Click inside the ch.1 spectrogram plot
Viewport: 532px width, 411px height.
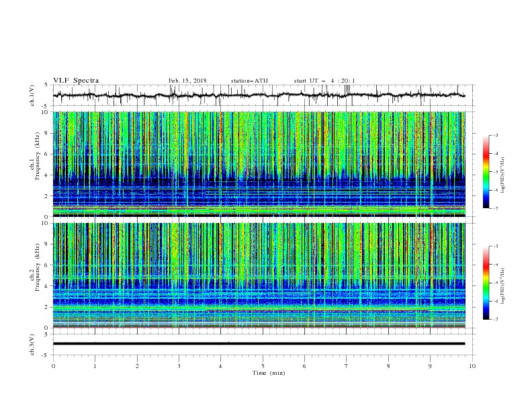tap(259, 164)
